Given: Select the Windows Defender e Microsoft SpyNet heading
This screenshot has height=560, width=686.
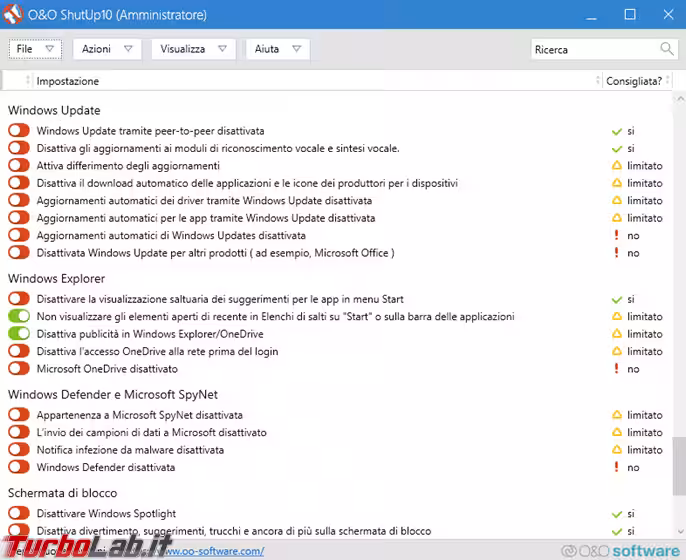Looking at the screenshot, I should [113, 395].
